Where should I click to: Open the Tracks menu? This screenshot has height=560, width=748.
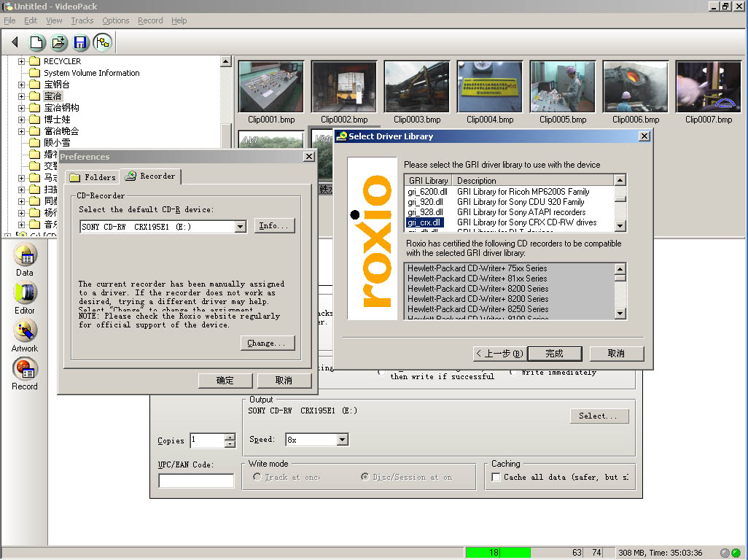click(x=82, y=20)
